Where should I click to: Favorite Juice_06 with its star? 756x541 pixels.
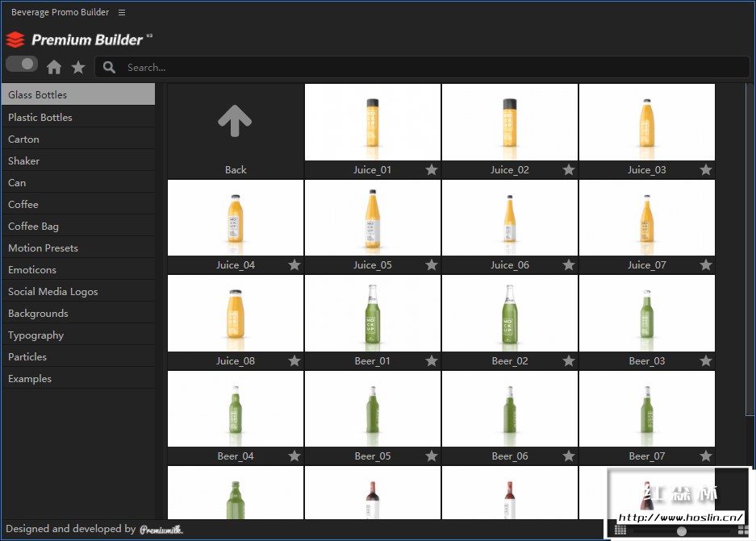tap(569, 264)
